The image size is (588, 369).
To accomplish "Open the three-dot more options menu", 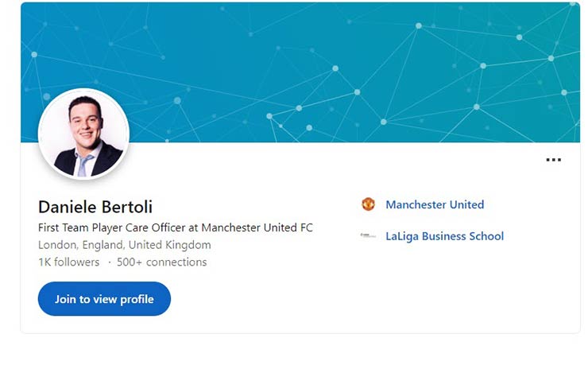I will tap(553, 160).
